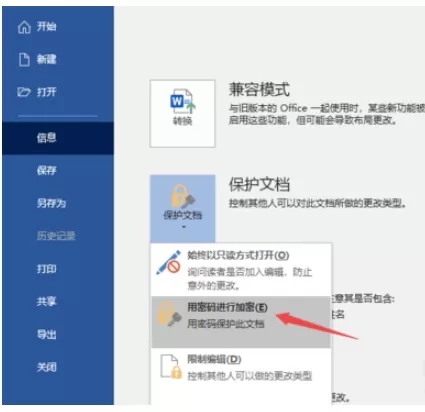Click the 用密码保护此文档 description text

pyautogui.click(x=226, y=323)
